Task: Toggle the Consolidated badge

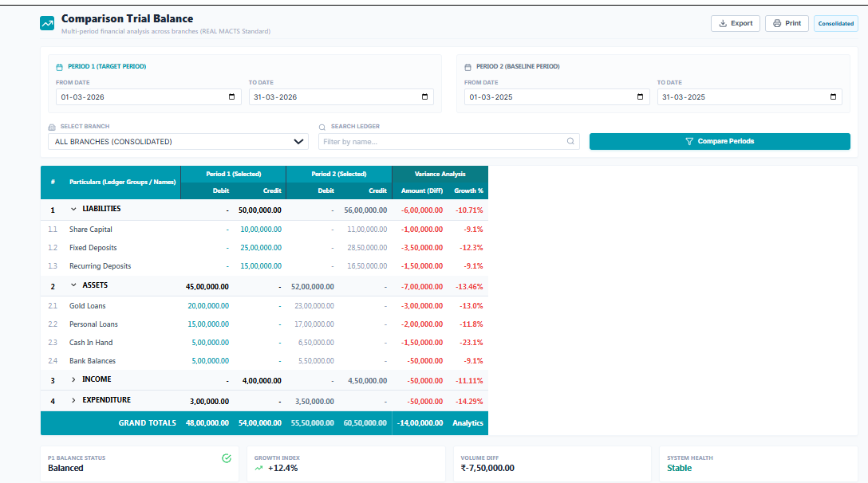Action: 835,24
